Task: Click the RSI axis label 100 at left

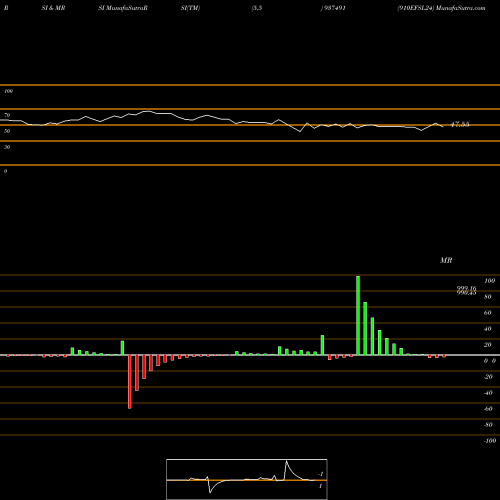Action: [8, 91]
